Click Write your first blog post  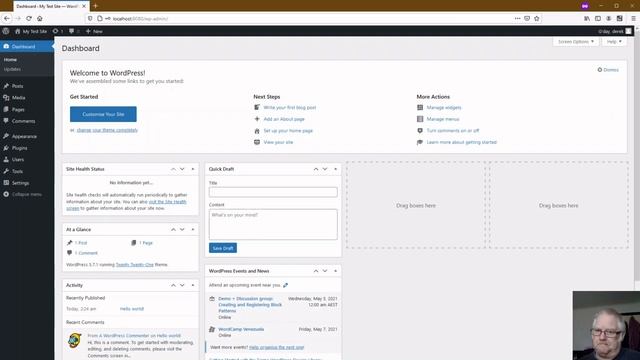(x=290, y=107)
